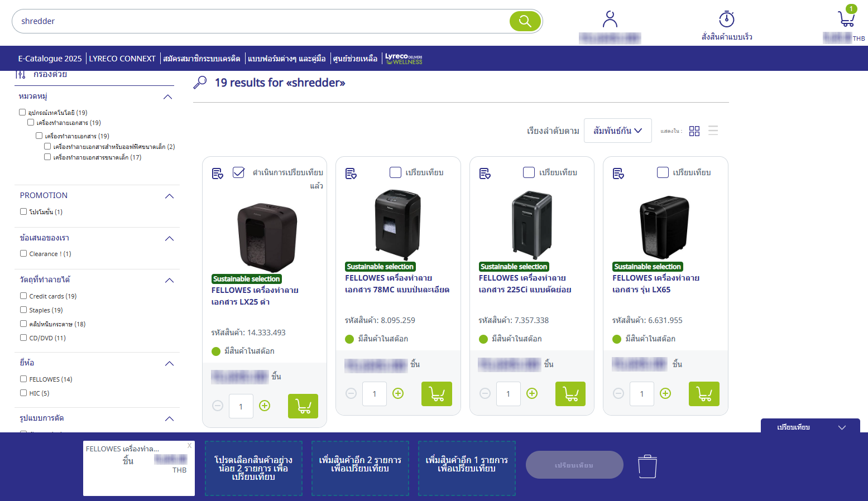This screenshot has height=501, width=868.
Task: Collapse the รูปแบบการตัด filter section
Action: (170, 419)
